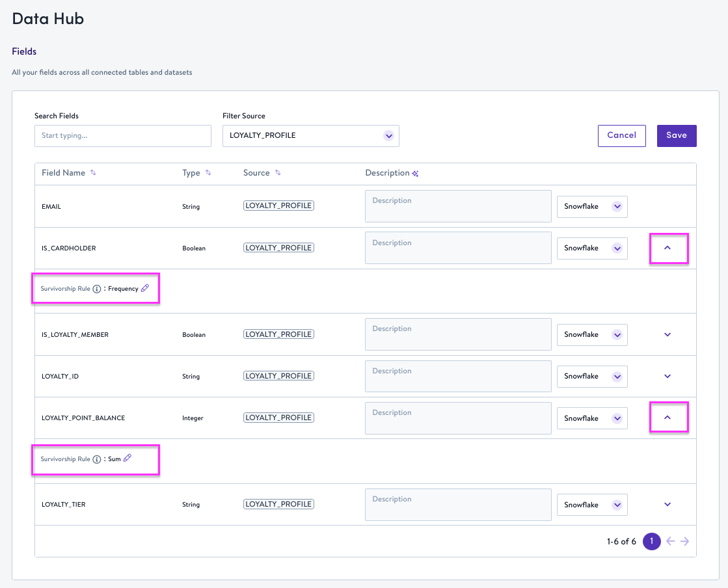Click the Search Fields input box
The image size is (728, 588).
tap(123, 136)
